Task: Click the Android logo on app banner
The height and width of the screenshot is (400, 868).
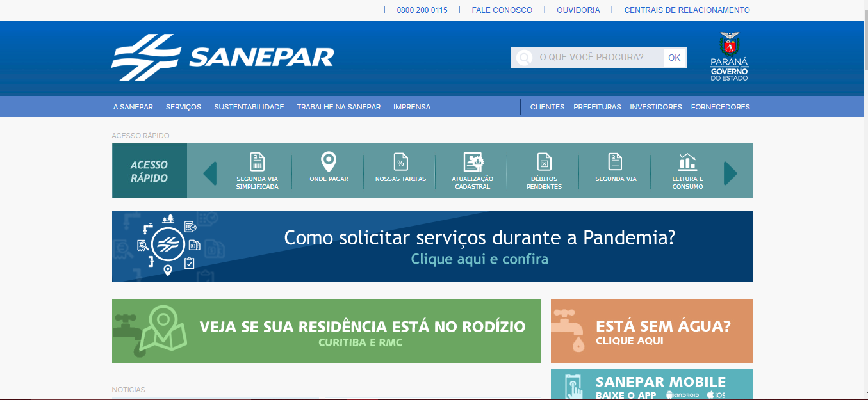Action: (x=683, y=395)
